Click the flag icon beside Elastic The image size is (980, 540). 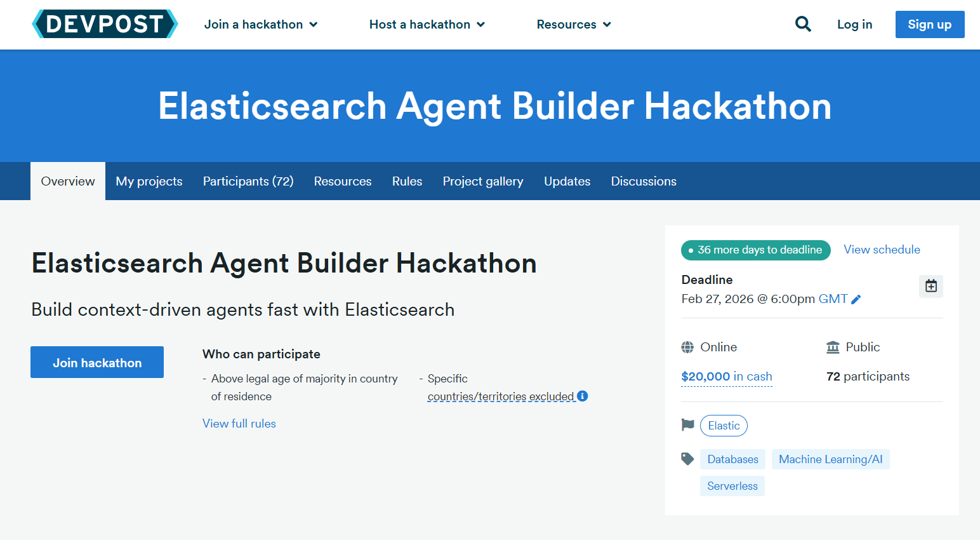[687, 425]
